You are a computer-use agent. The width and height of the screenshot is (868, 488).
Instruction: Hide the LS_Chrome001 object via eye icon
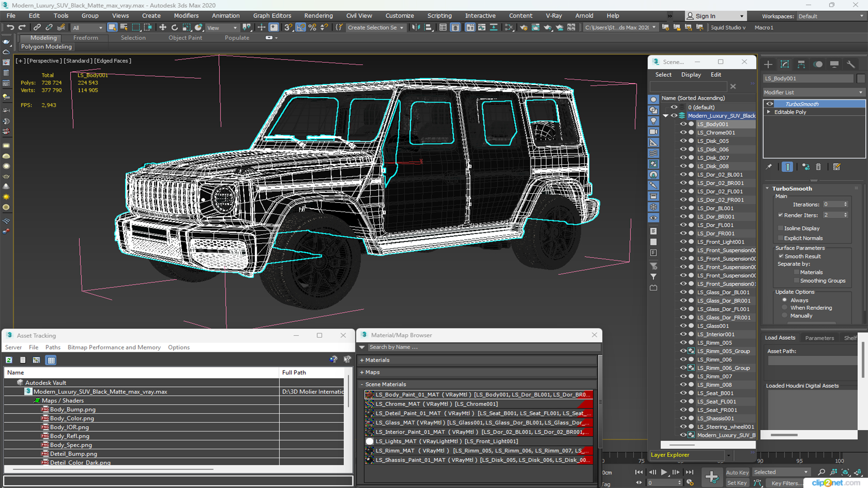coord(683,132)
